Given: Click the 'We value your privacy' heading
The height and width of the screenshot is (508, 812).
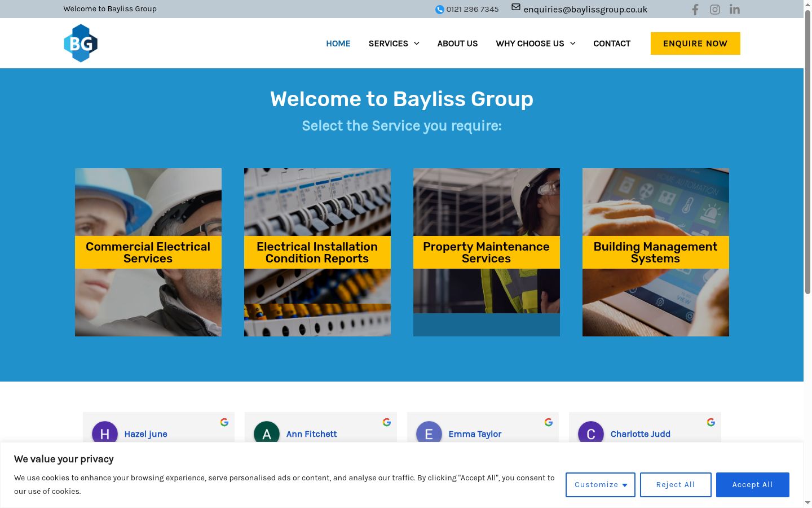Looking at the screenshot, I should [x=64, y=459].
